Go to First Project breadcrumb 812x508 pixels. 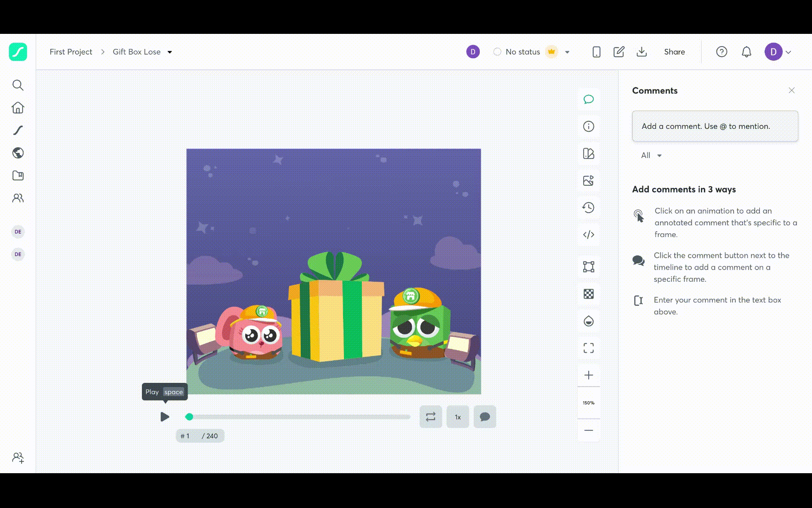pos(71,52)
